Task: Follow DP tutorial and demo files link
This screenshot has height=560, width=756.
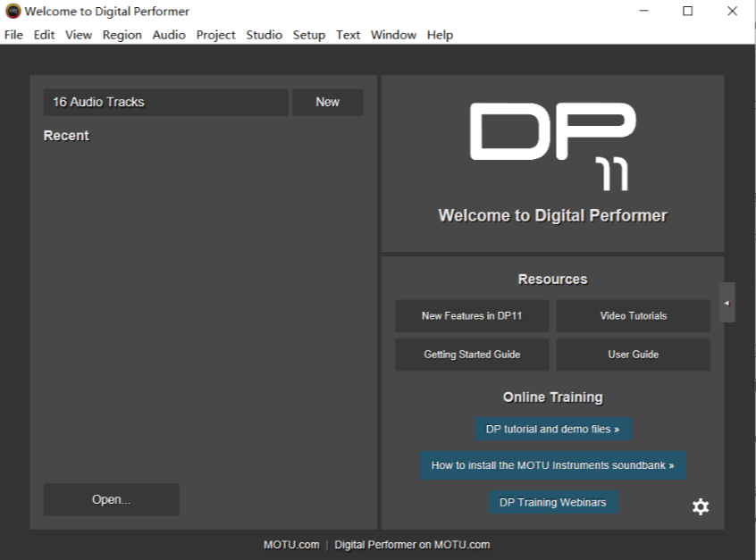Action: (552, 429)
